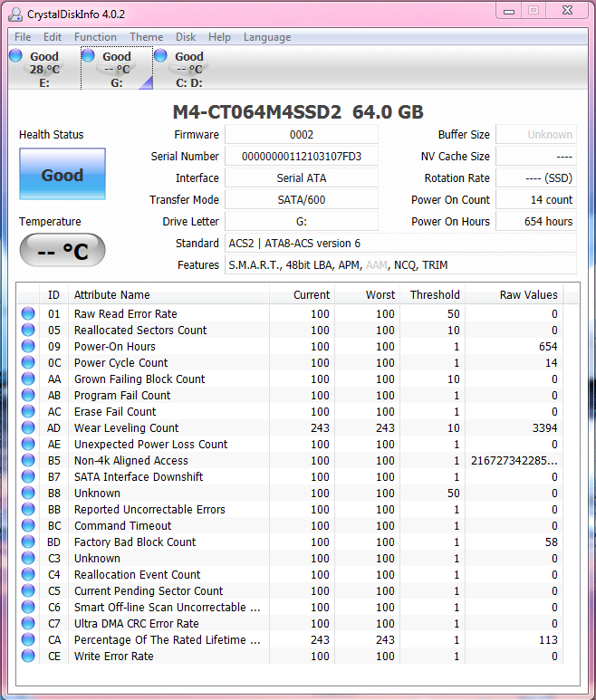Click the temperature display button
Image resolution: width=596 pixels, height=700 pixels.
(62, 251)
